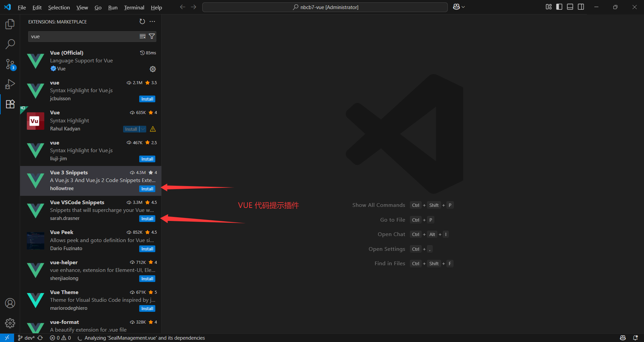The image size is (644, 342).
Task: Open Views and More Actions ellipsis
Action: point(152,21)
